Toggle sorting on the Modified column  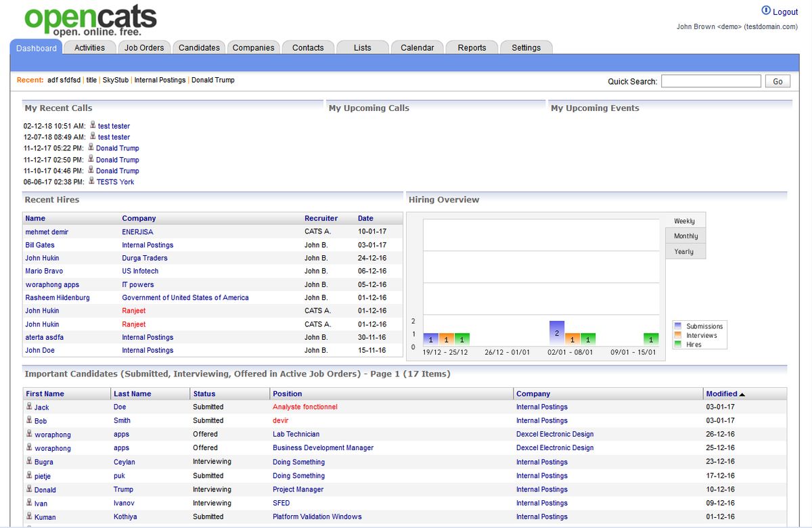(x=721, y=393)
